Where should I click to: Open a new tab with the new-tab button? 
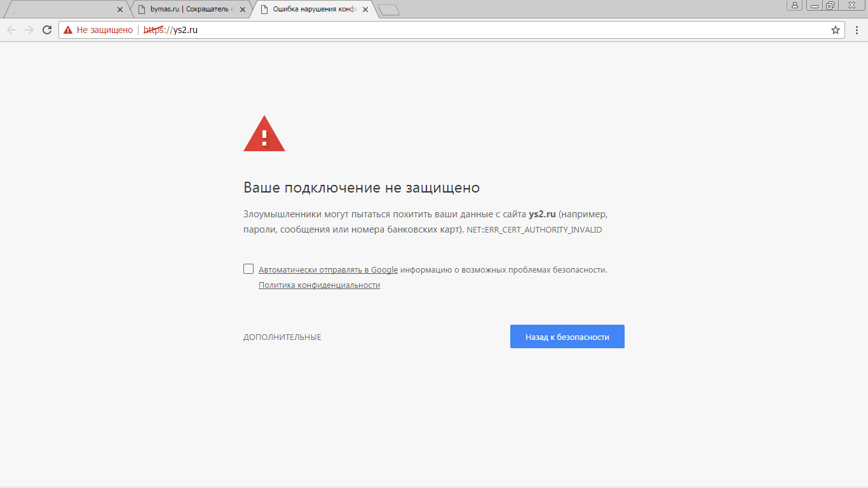pos(388,10)
